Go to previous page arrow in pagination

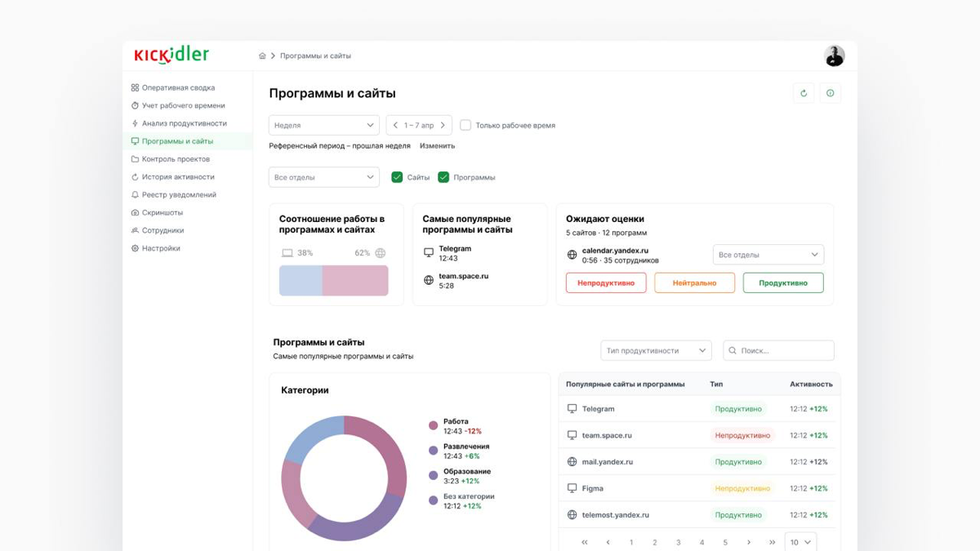pos(608,542)
